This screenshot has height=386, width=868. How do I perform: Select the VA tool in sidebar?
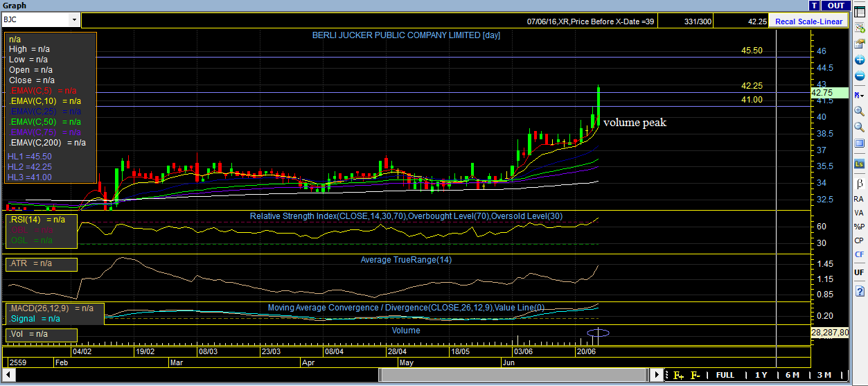coord(859,213)
